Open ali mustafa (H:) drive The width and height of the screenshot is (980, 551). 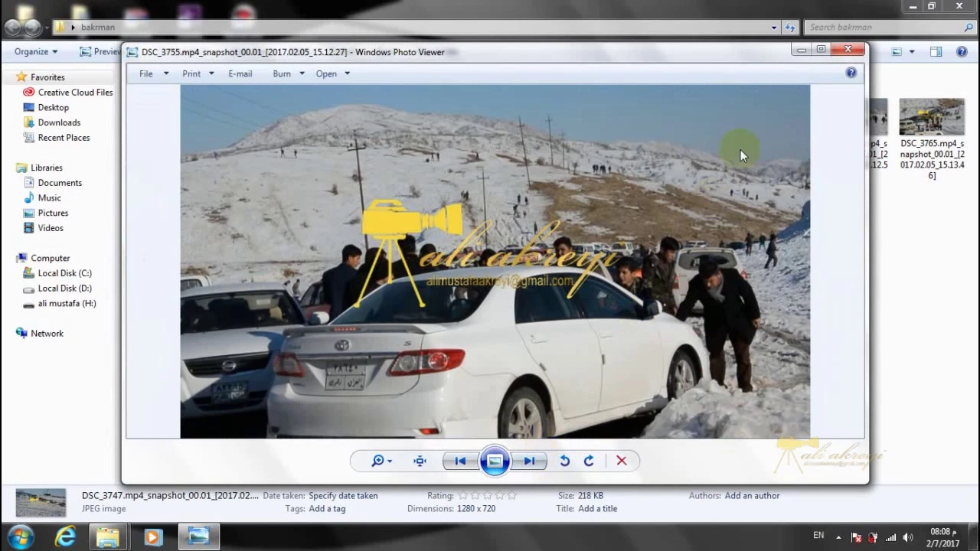67,303
